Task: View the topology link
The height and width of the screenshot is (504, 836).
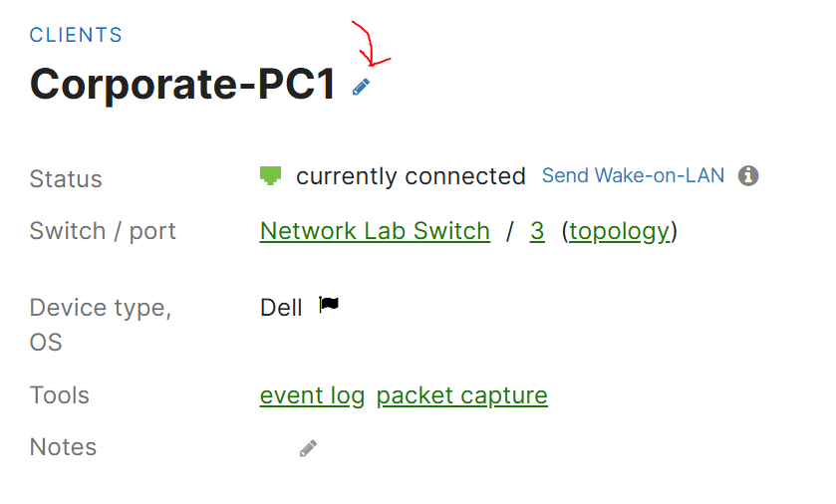Action: pos(619,232)
